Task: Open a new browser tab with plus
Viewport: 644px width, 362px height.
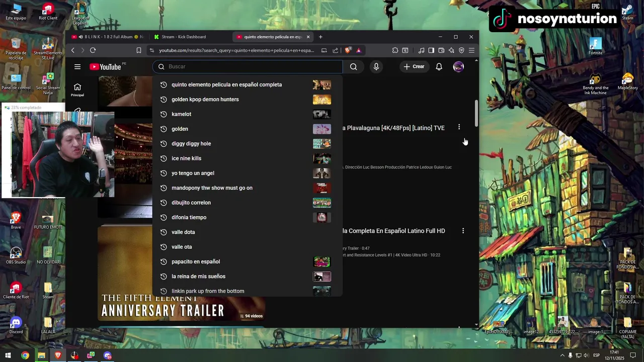Action: 320,37
